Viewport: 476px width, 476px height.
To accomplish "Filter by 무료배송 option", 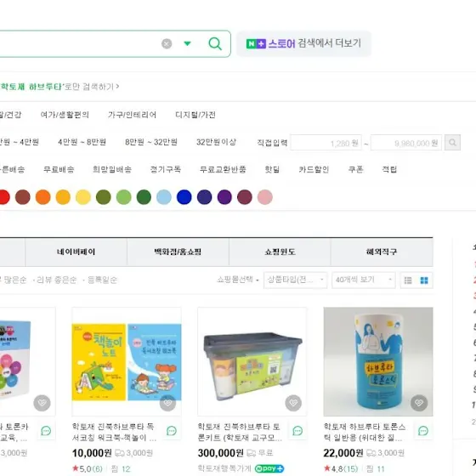I will click(59, 169).
